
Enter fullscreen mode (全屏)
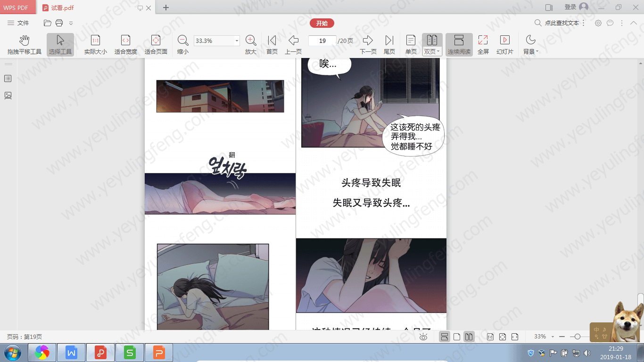[483, 45]
